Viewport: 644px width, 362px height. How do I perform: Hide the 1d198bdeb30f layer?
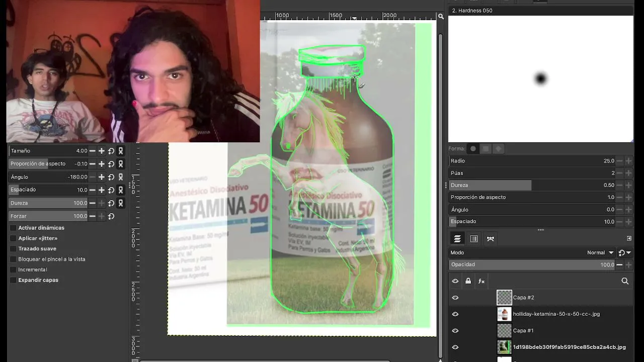pyautogui.click(x=455, y=347)
